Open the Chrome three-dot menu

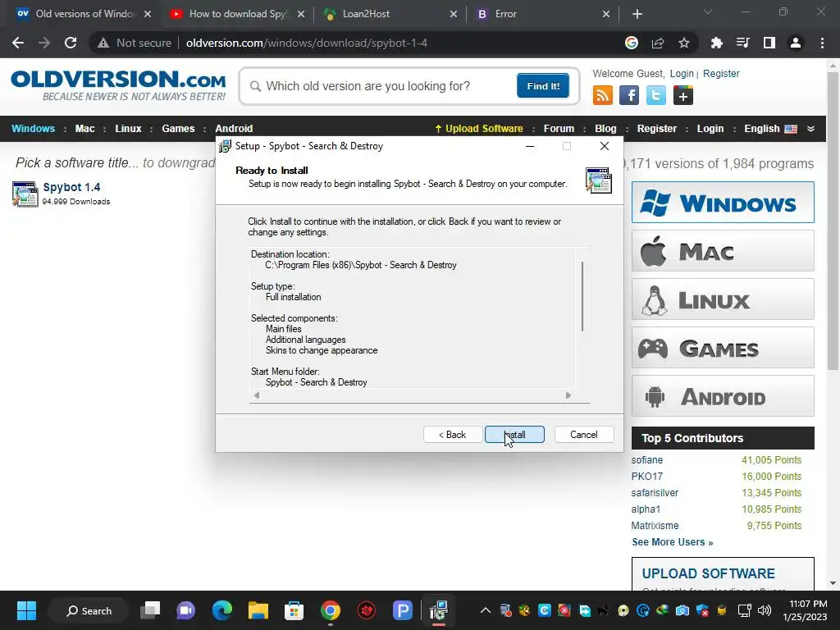point(822,43)
